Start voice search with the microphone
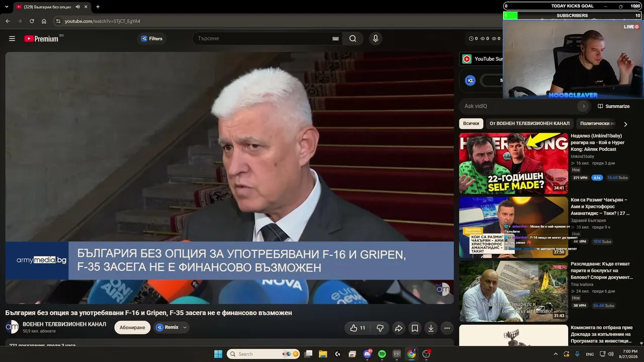Screen dimensions: 644x362 tap(375, 39)
